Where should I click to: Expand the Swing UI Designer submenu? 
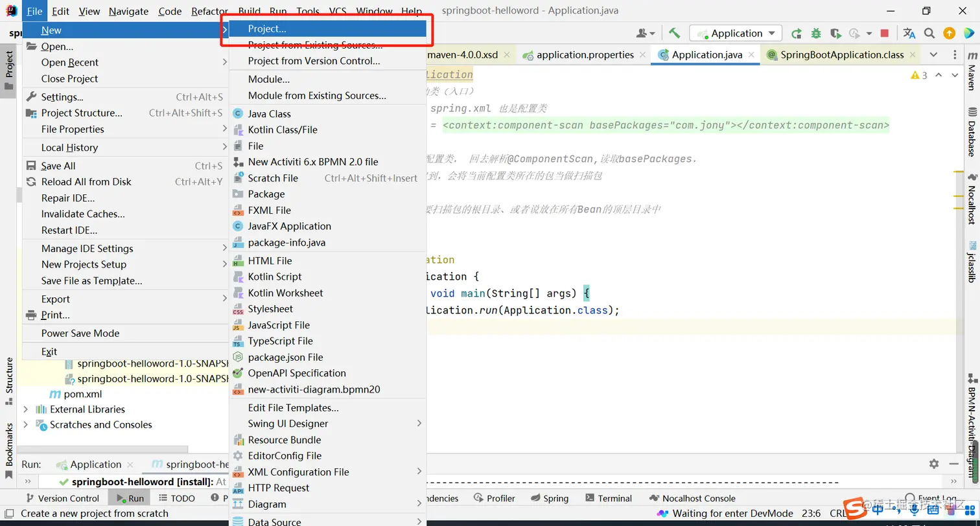click(x=327, y=424)
